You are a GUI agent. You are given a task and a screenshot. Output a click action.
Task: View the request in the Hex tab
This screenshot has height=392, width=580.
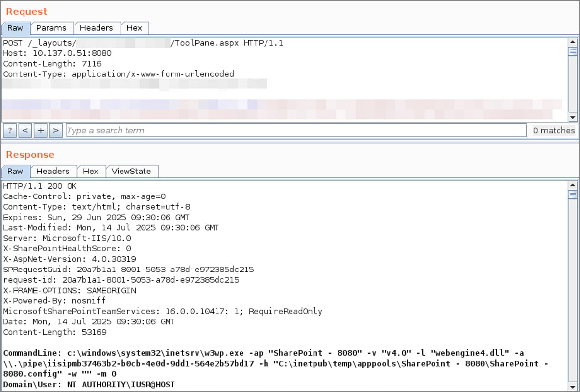(135, 28)
